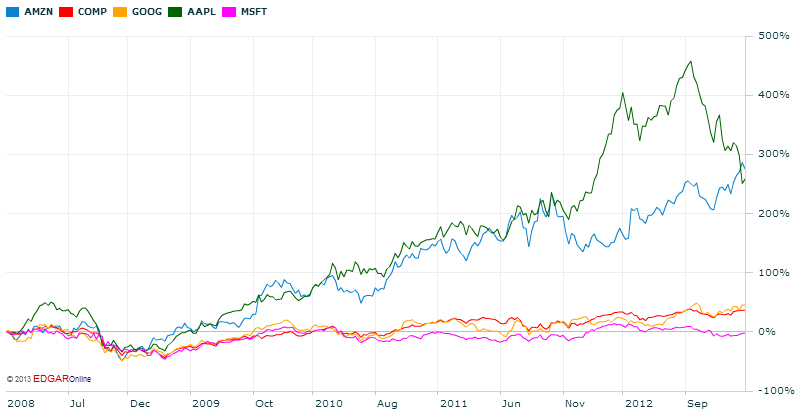Click the blue AMZN legend swatch
805x416 pixels.
pos(12,12)
